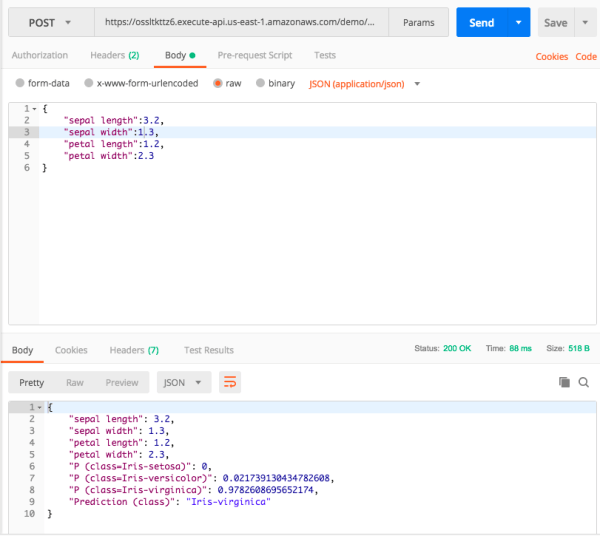Open search icon in response panel
The height and width of the screenshot is (536, 600).
coord(584,382)
